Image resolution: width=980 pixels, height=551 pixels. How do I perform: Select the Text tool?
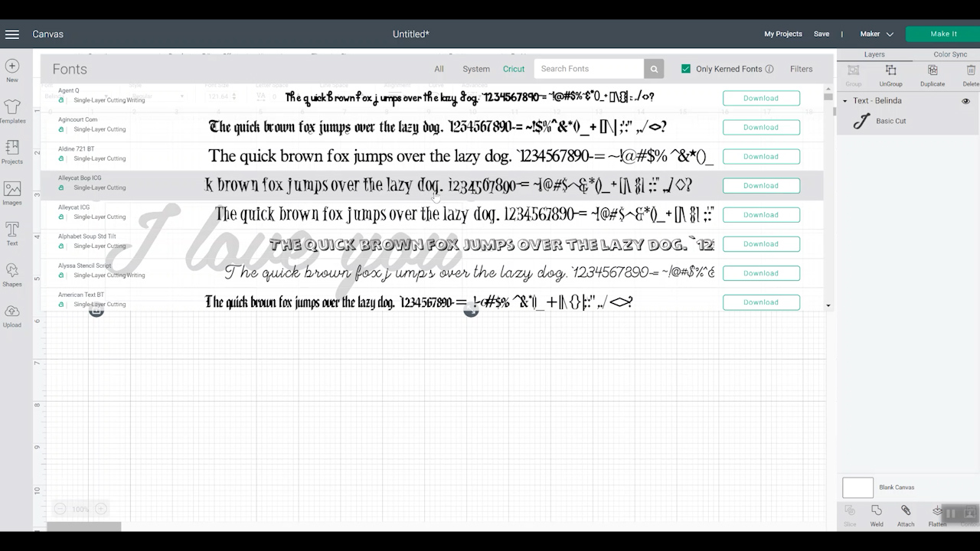tap(12, 233)
